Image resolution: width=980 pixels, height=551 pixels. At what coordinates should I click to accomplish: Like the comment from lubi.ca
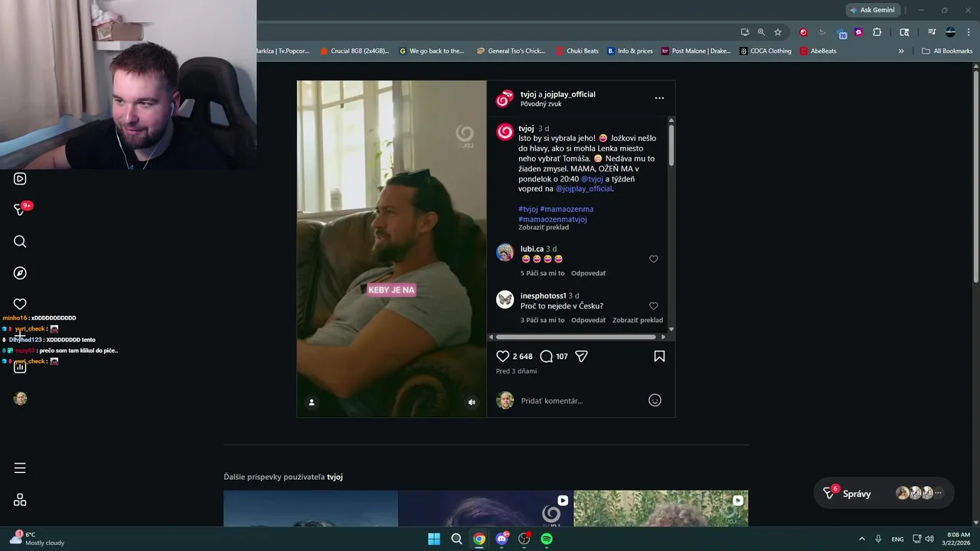pos(654,259)
